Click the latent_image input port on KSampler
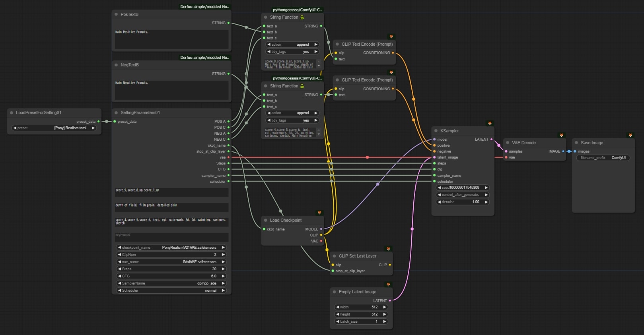This screenshot has height=335, width=644. coord(434,157)
